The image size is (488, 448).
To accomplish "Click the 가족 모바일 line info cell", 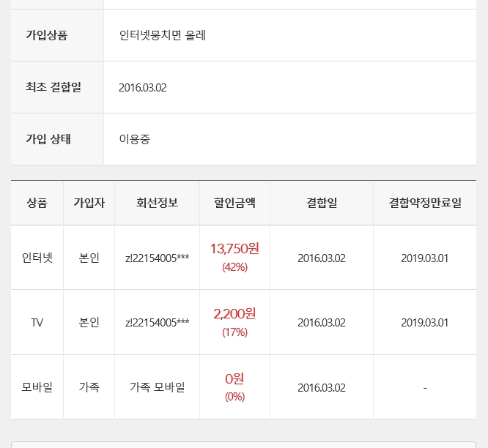I will pyautogui.click(x=157, y=387).
